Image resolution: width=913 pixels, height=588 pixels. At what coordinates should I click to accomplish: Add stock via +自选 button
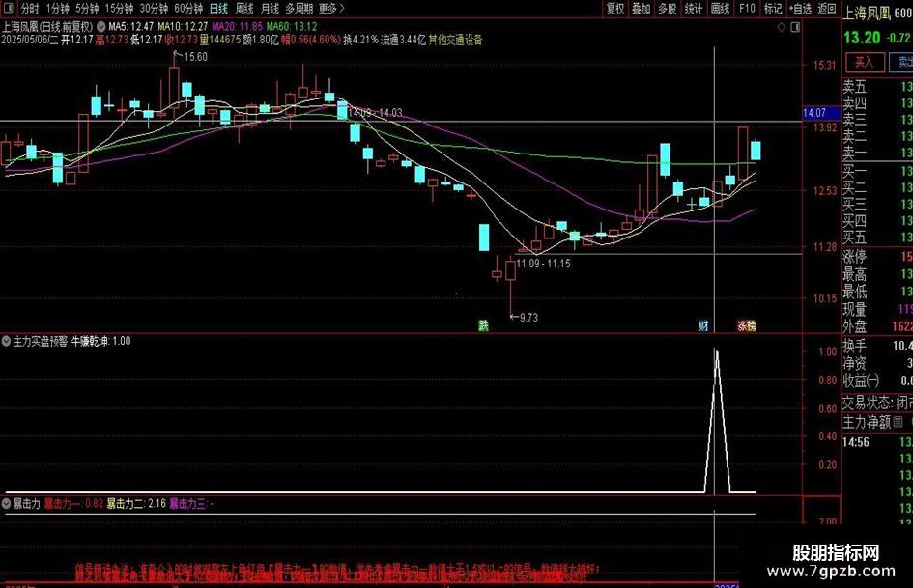coord(800,8)
